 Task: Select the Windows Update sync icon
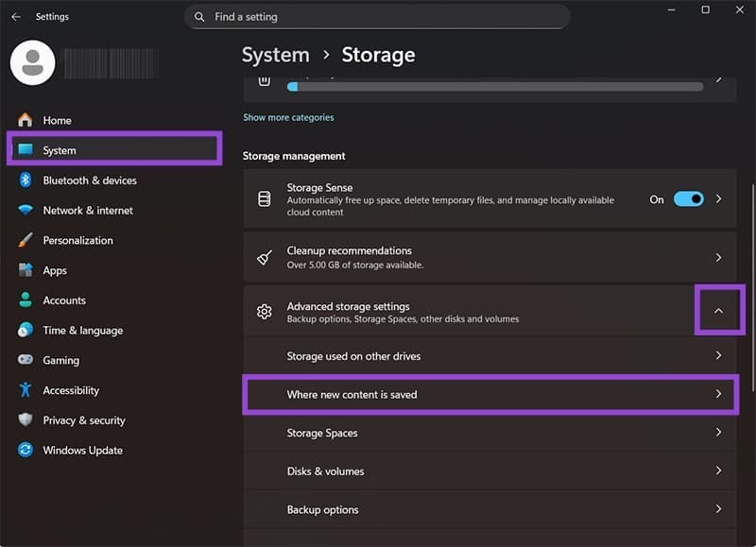pyautogui.click(x=26, y=451)
